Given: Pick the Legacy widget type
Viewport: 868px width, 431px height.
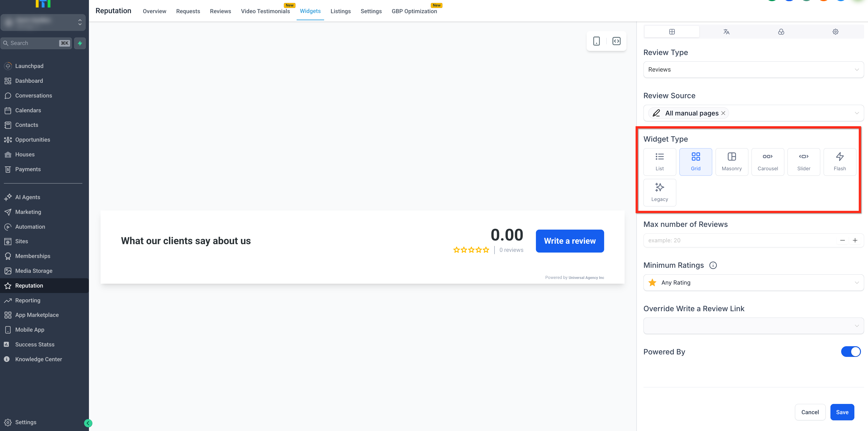Looking at the screenshot, I should point(659,192).
